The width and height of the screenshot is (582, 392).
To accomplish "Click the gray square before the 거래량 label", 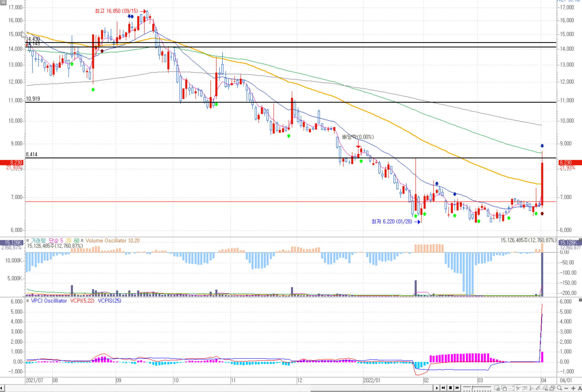I will pyautogui.click(x=28, y=240).
